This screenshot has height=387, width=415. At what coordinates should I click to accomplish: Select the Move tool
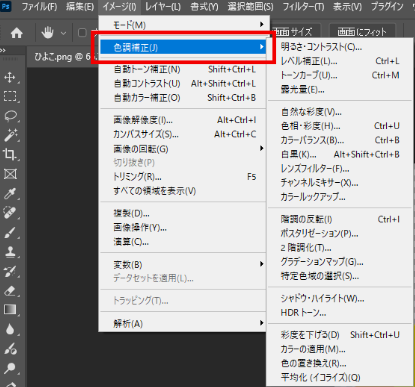10,77
